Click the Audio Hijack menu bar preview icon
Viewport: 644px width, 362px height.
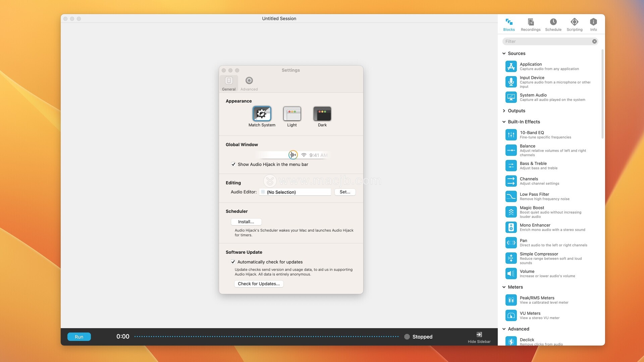click(x=293, y=155)
